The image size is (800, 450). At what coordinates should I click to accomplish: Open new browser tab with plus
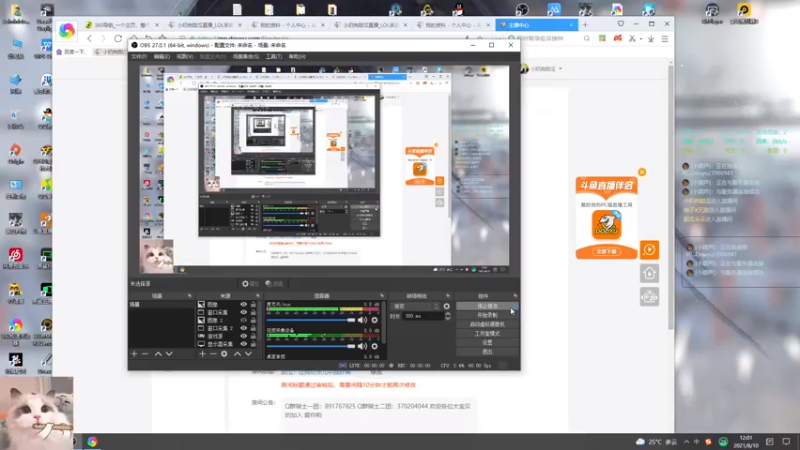(585, 24)
